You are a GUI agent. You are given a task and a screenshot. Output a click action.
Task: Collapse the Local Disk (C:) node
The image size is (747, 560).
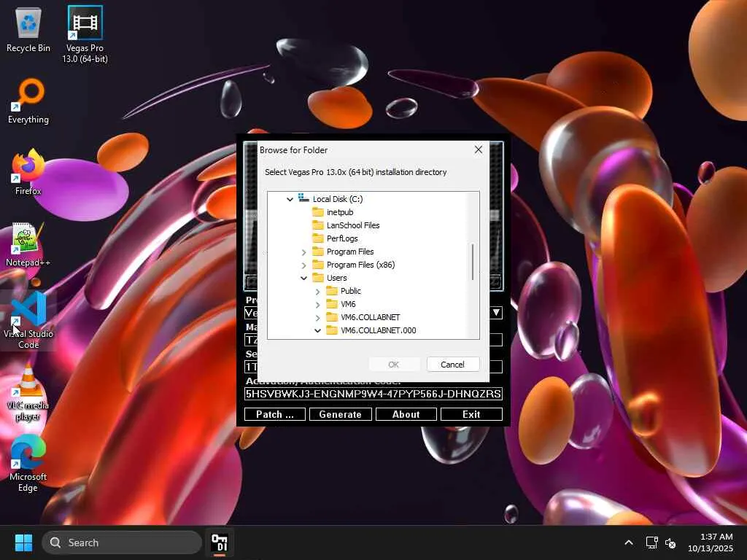pos(290,199)
